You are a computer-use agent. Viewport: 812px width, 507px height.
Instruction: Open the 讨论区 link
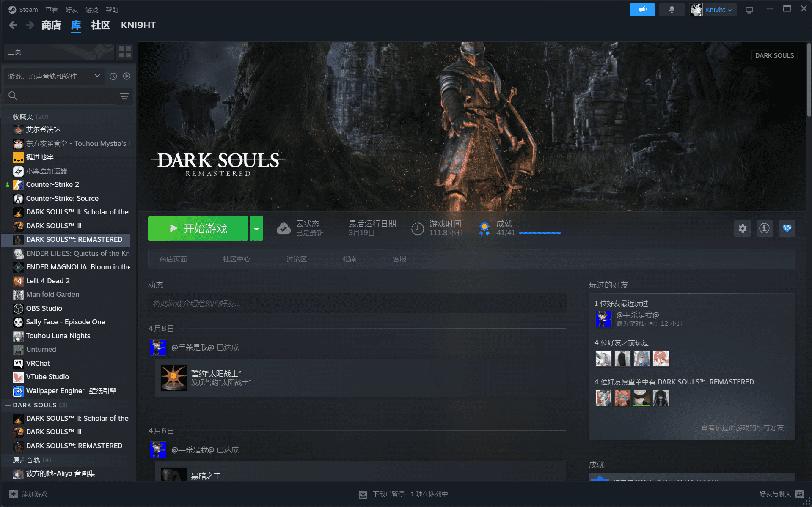pos(296,259)
